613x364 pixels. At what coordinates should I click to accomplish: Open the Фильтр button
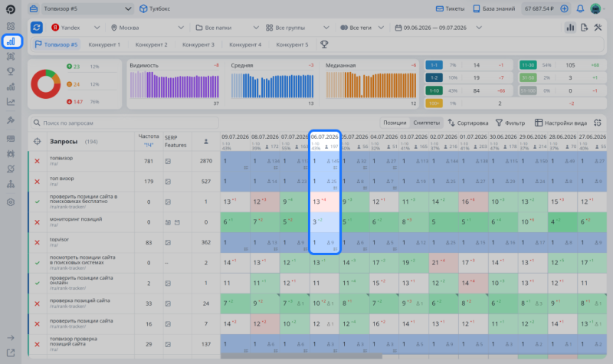[x=510, y=123]
